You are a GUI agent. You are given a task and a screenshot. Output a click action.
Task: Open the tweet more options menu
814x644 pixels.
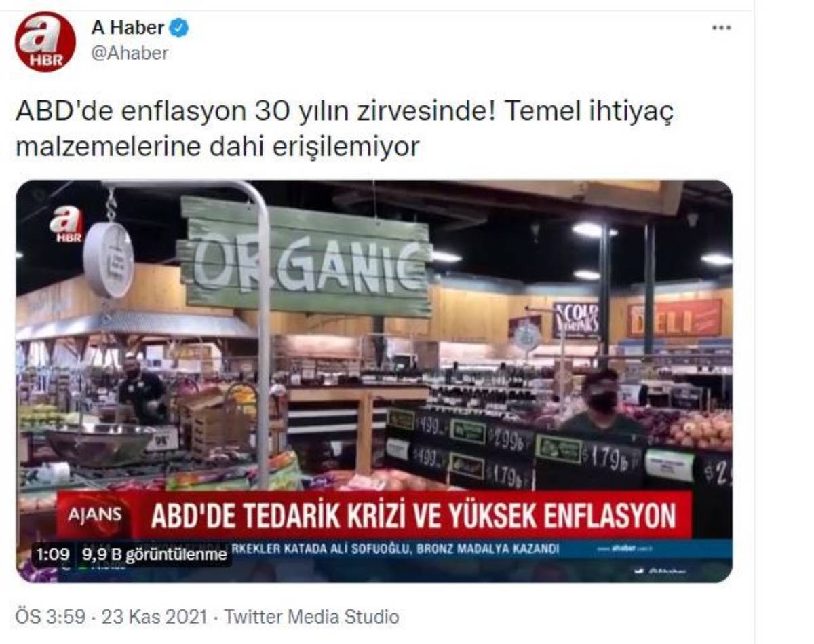click(x=721, y=28)
